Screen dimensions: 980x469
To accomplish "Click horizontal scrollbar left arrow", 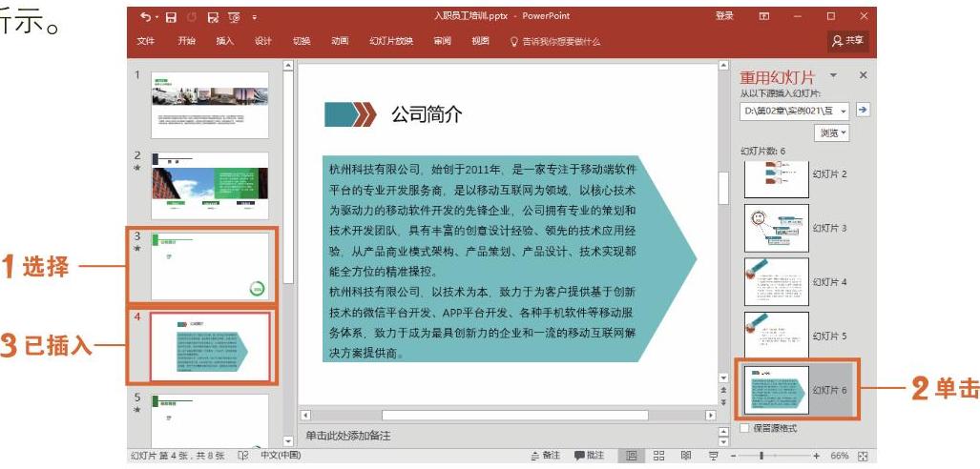I will [x=305, y=415].
